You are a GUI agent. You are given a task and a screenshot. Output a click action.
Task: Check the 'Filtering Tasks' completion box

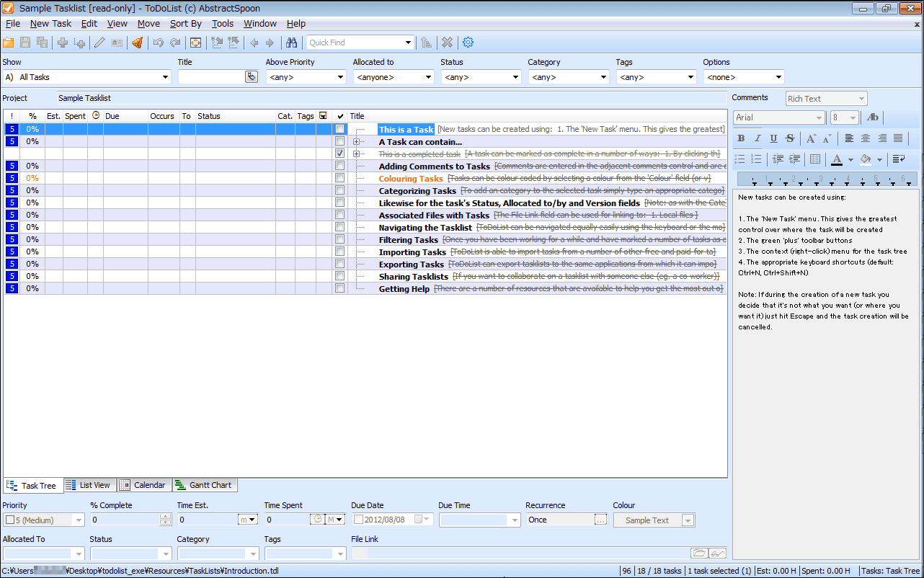tap(339, 239)
